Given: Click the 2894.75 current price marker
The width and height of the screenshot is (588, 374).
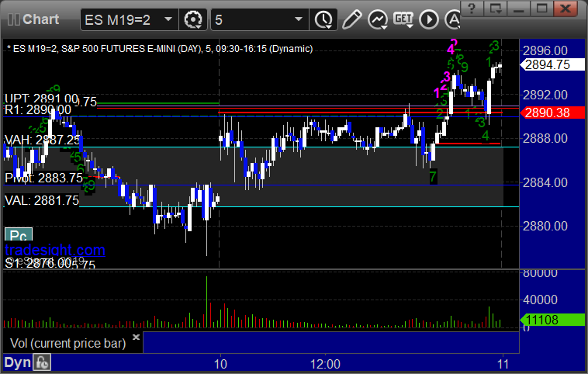Looking at the screenshot, I should (x=552, y=64).
